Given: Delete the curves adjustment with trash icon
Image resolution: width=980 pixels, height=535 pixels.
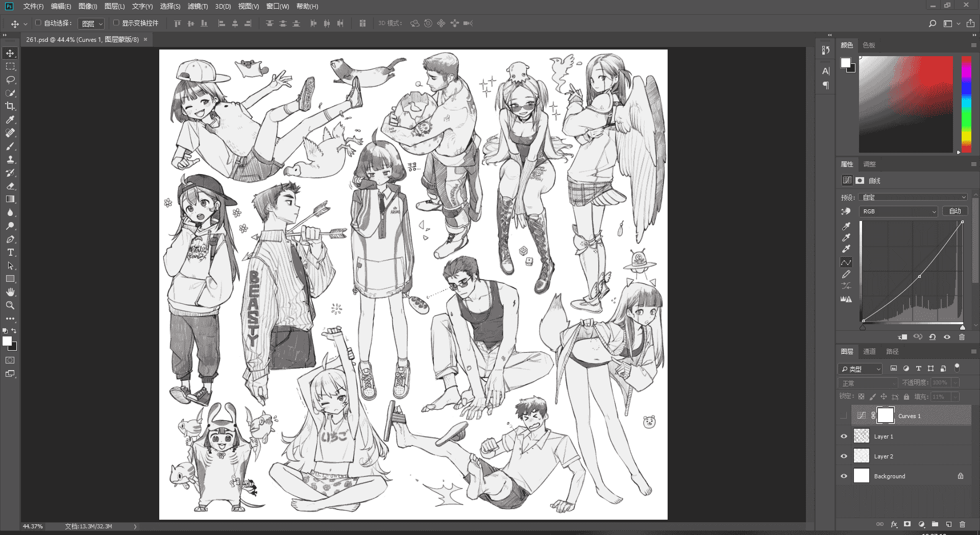Looking at the screenshot, I should coord(962,337).
